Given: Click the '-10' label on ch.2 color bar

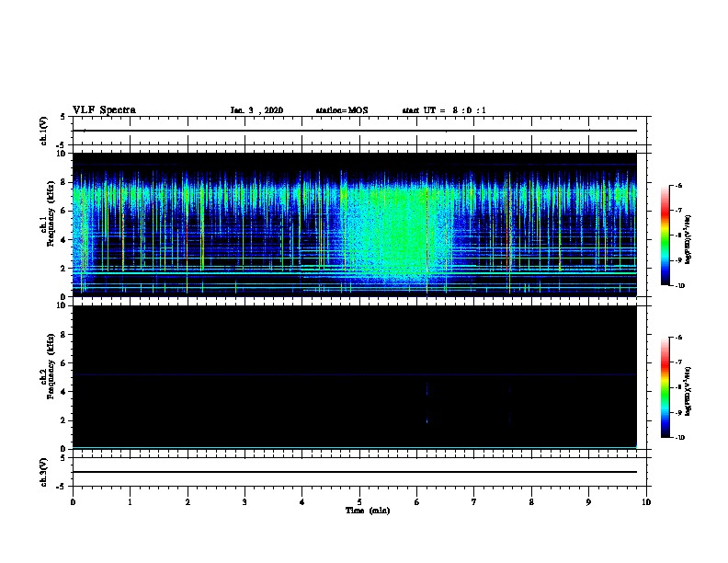Looking at the screenshot, I should (x=679, y=437).
